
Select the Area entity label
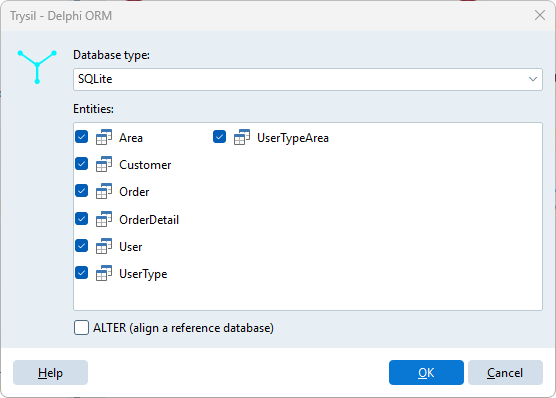tap(131, 138)
